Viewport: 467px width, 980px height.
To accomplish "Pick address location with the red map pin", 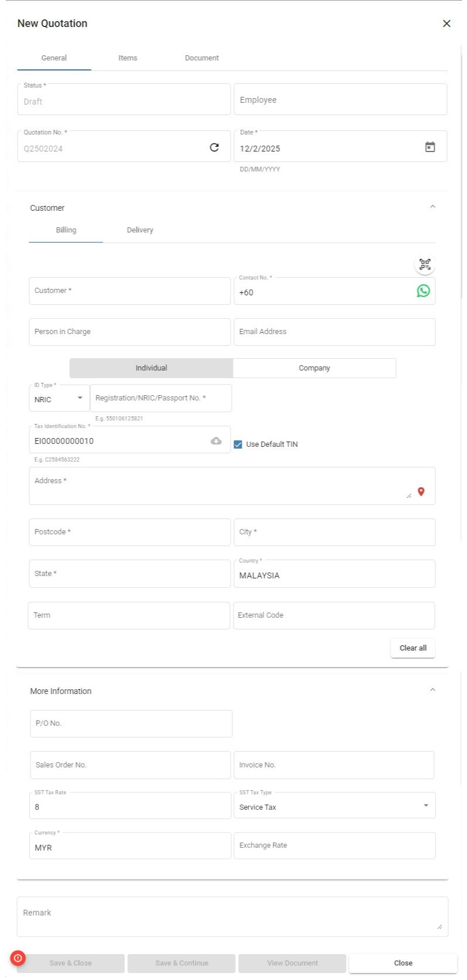I will pos(421,491).
